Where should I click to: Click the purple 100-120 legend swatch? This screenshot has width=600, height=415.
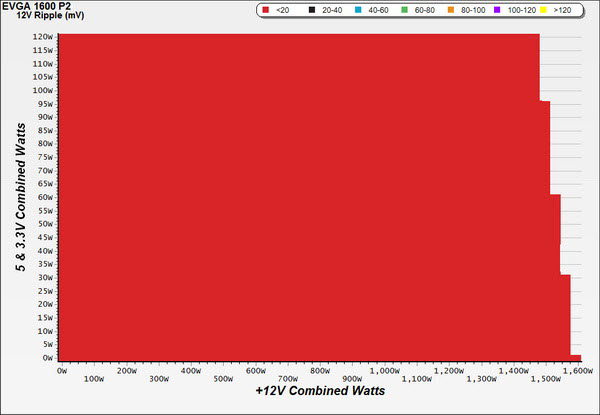coord(497,10)
